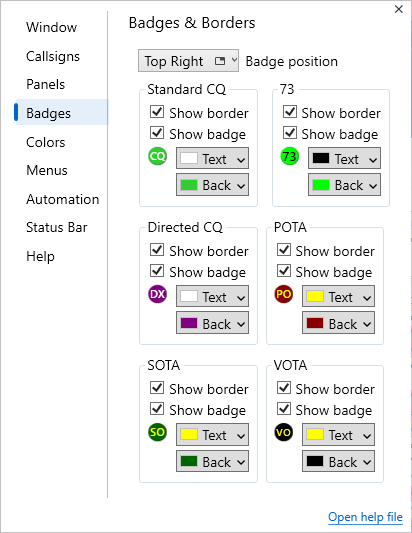412x533 pixels.
Task: Click the dark green SO badge icon
Action: [157, 432]
